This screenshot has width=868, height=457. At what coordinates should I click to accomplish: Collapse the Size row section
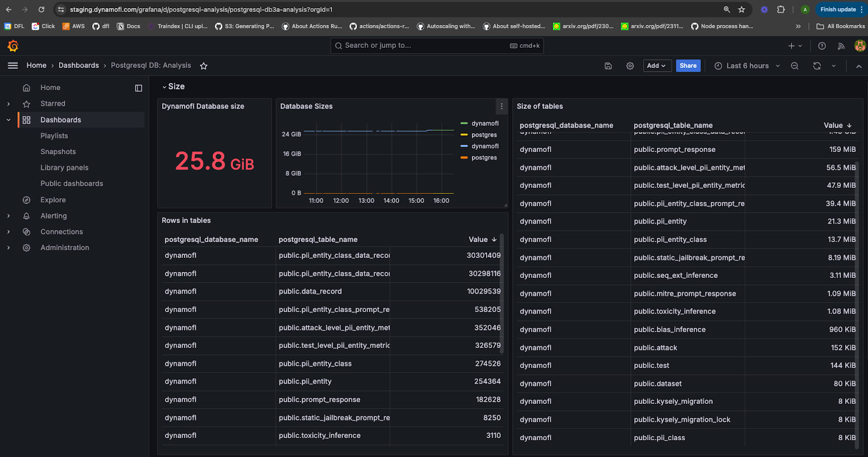pos(173,86)
